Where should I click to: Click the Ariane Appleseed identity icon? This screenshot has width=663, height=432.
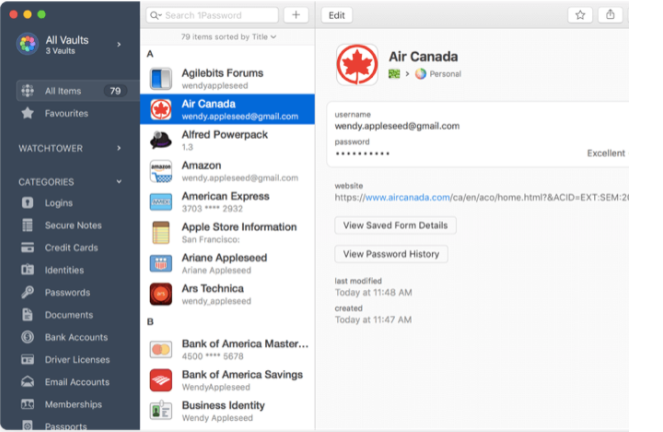click(x=161, y=263)
